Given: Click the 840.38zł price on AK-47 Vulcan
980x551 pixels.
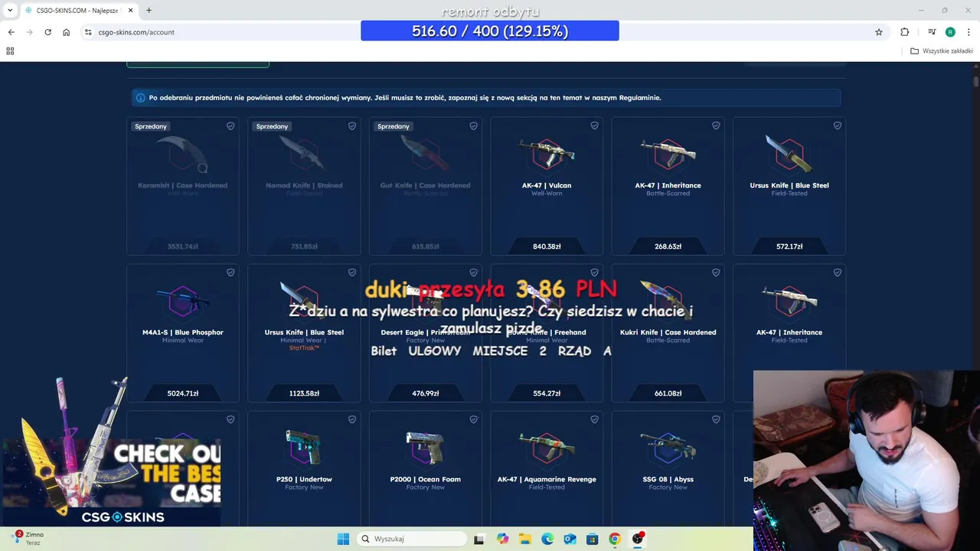Looking at the screenshot, I should coord(547,246).
